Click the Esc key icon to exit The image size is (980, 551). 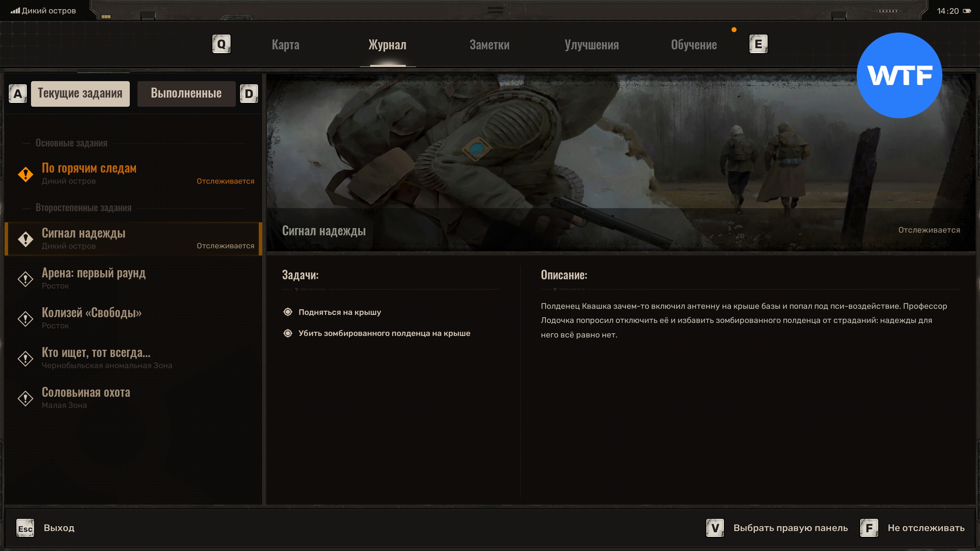click(25, 528)
